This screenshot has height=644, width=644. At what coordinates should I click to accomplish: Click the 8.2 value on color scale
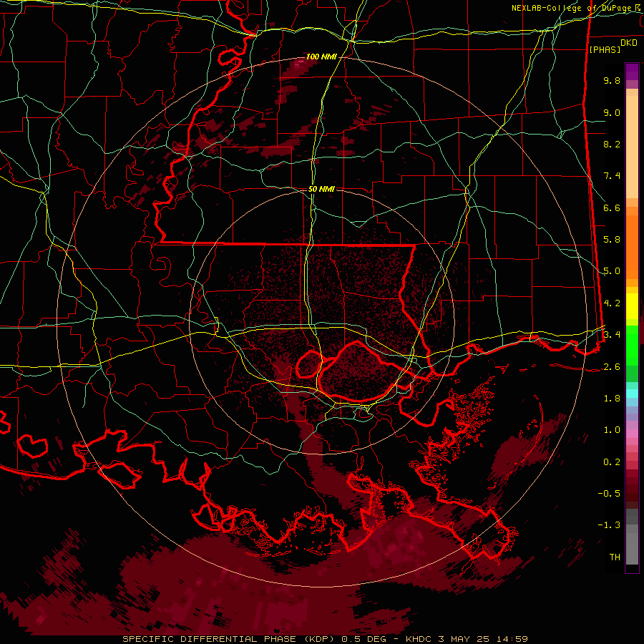612,144
